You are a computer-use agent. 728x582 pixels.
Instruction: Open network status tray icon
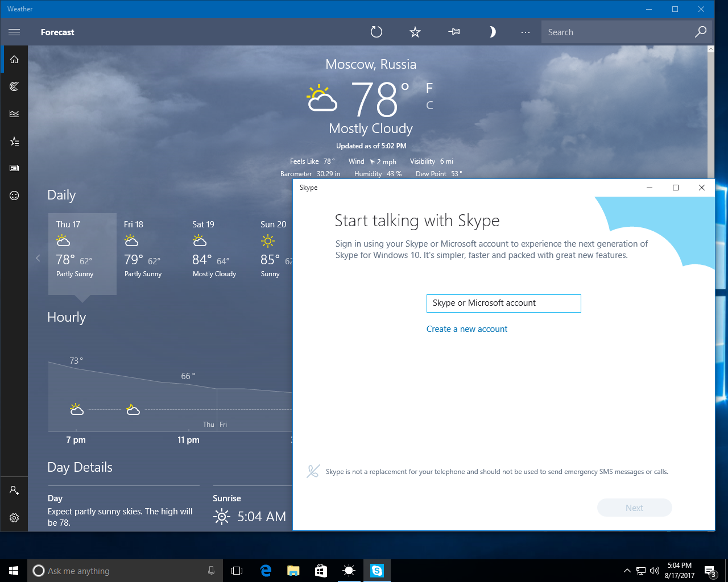tap(641, 571)
